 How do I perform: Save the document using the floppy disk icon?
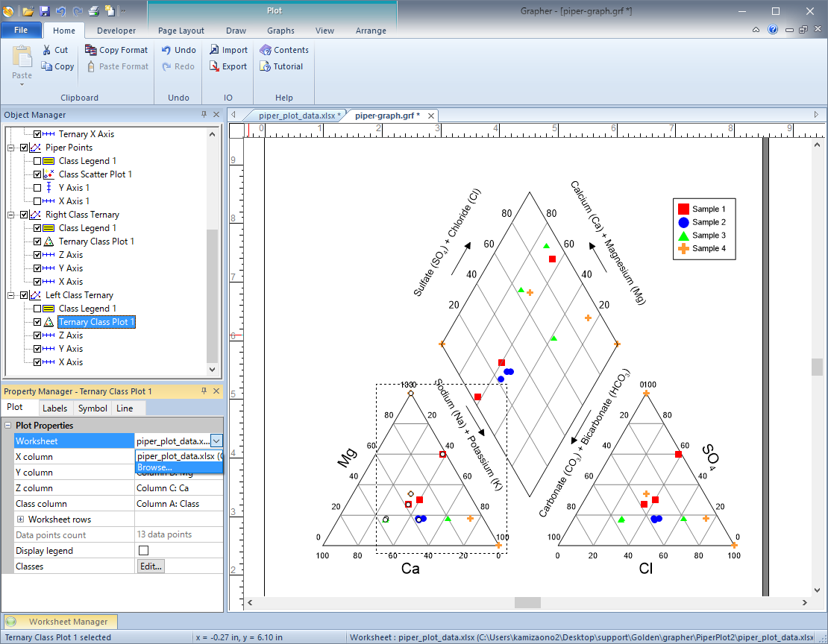45,10
